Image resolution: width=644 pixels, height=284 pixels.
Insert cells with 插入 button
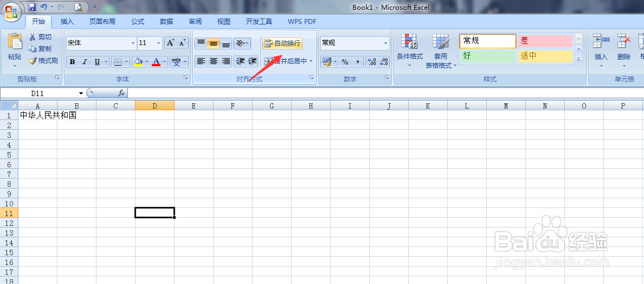tap(601, 51)
